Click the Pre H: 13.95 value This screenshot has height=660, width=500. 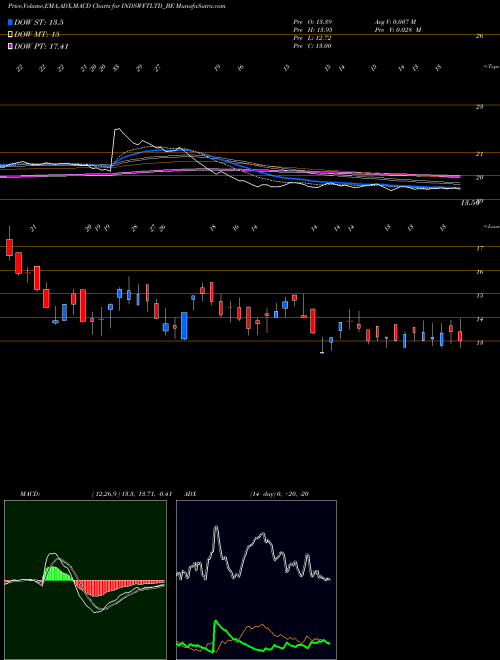[x=313, y=30]
